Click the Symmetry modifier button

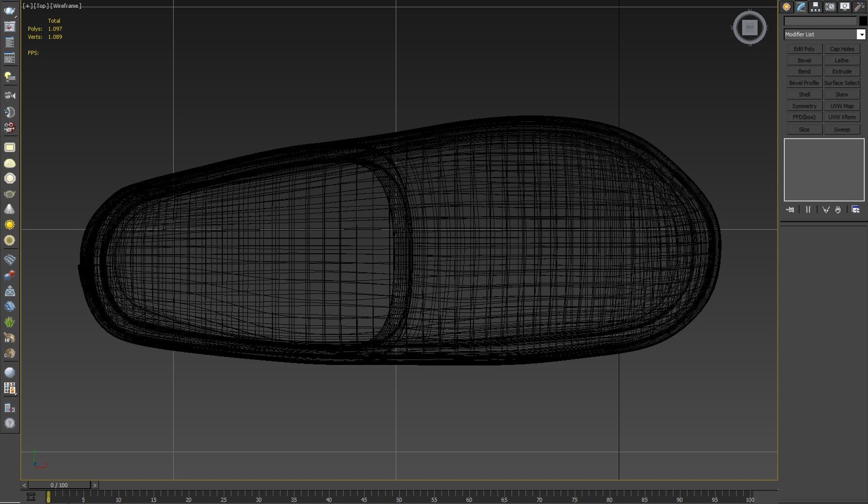pyautogui.click(x=804, y=106)
